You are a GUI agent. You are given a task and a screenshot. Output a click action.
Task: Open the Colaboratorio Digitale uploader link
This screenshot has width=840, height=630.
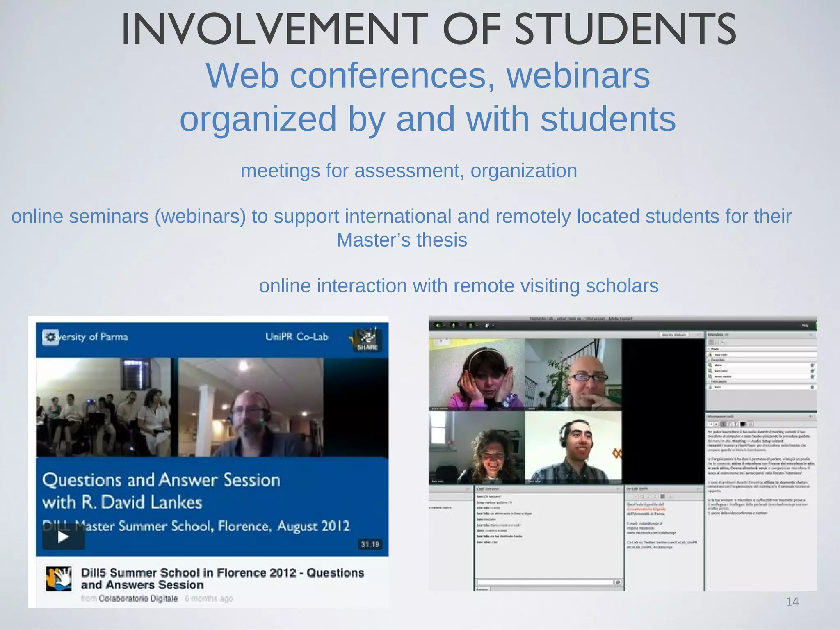[138, 598]
